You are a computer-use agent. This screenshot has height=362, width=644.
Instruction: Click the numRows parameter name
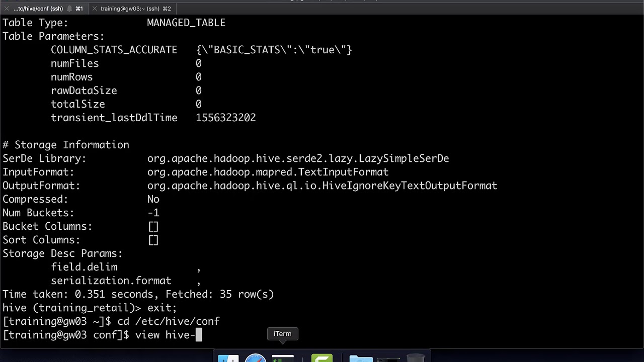point(71,77)
